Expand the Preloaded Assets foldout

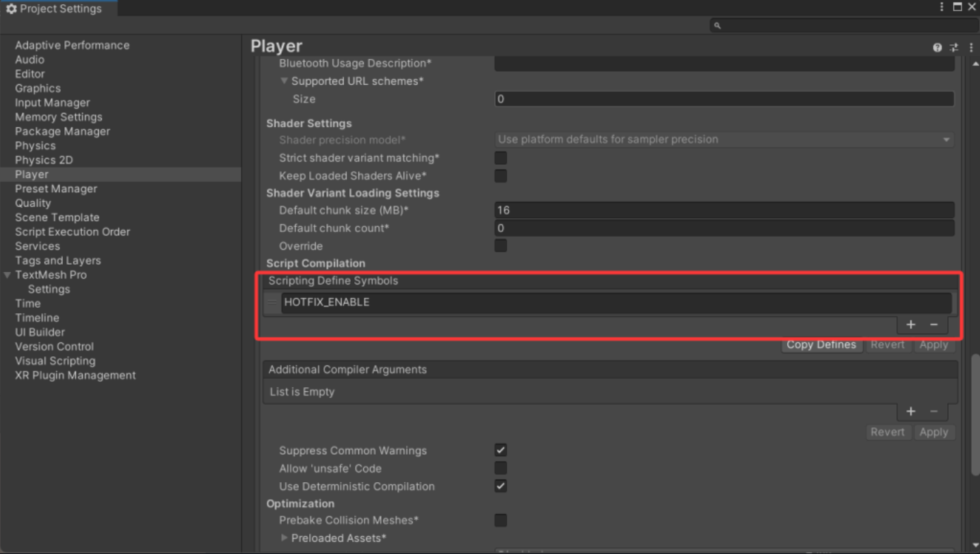pos(284,538)
